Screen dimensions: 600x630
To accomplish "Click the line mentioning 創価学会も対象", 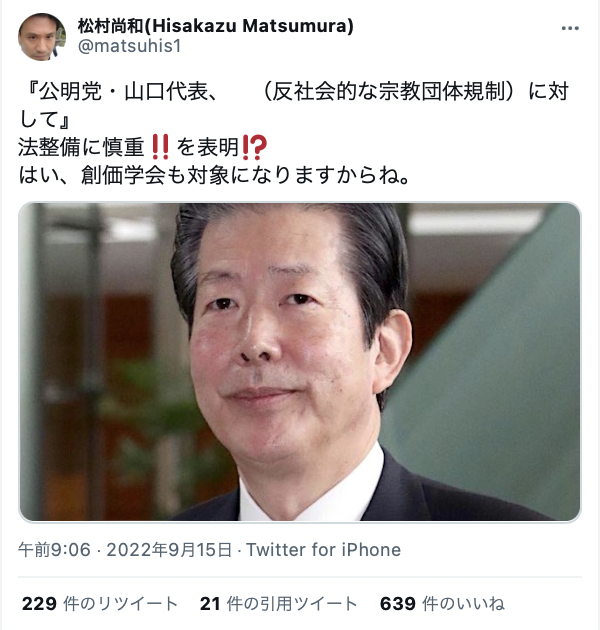I will [x=214, y=175].
